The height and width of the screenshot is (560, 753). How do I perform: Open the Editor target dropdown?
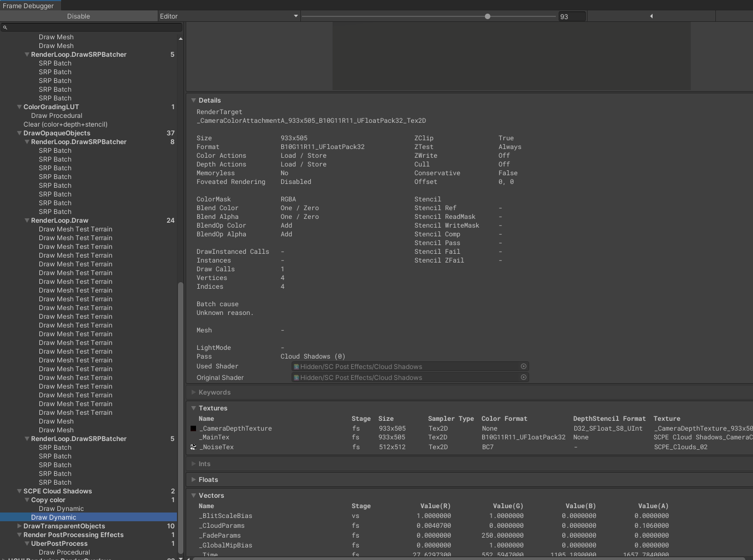[x=229, y=16]
